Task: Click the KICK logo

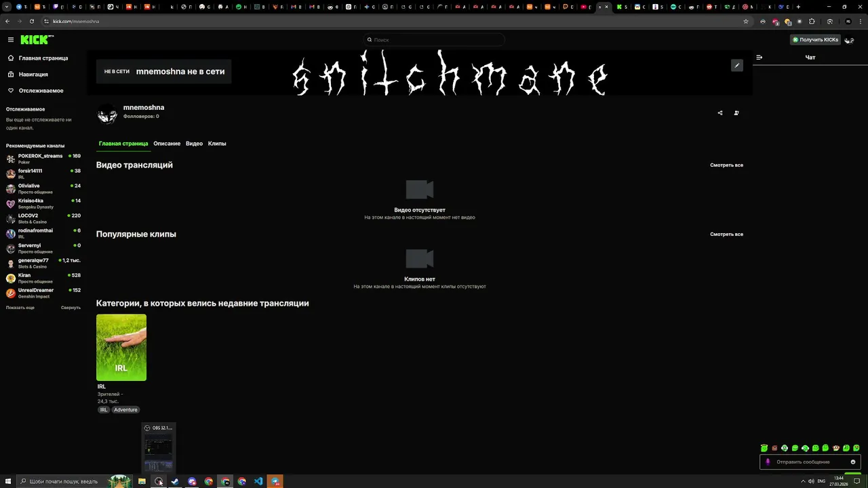Action: [37, 40]
